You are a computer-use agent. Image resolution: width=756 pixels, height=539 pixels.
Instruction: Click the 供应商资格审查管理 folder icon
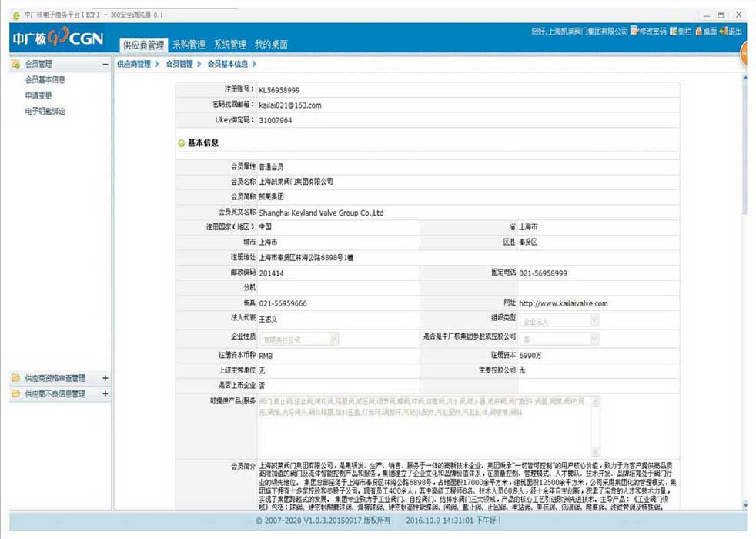click(16, 378)
